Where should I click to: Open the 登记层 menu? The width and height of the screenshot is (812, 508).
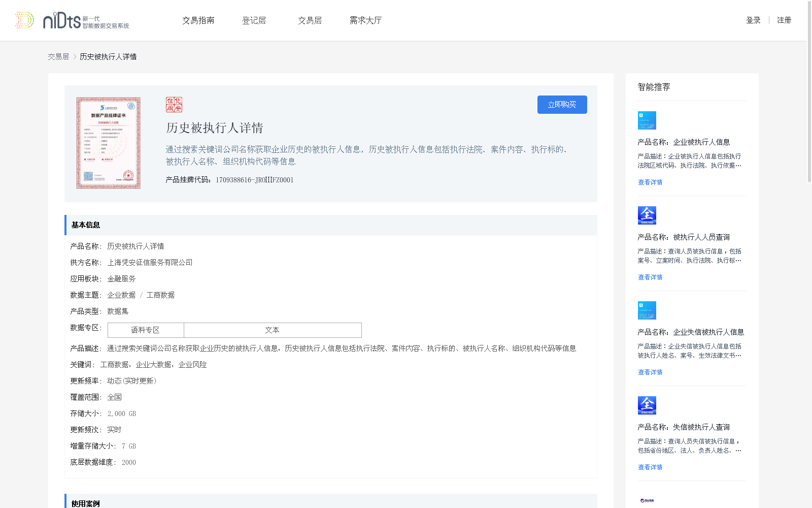(x=254, y=20)
